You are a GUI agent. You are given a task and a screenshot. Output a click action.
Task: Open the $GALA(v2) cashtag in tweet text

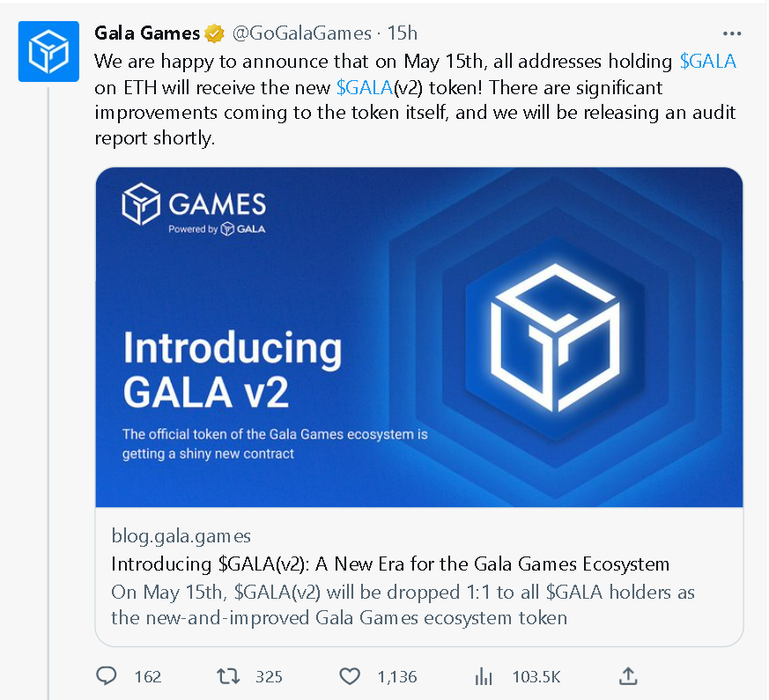365,88
